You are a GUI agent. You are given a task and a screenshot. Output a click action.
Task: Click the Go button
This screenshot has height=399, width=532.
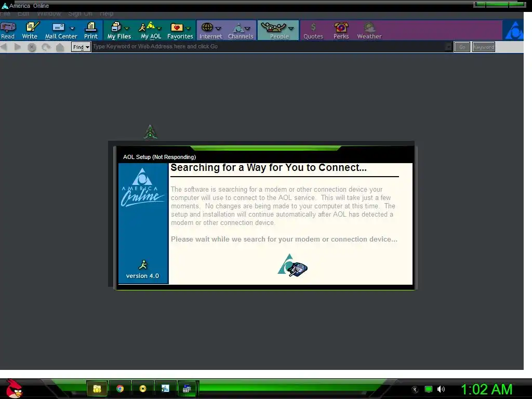462,47
